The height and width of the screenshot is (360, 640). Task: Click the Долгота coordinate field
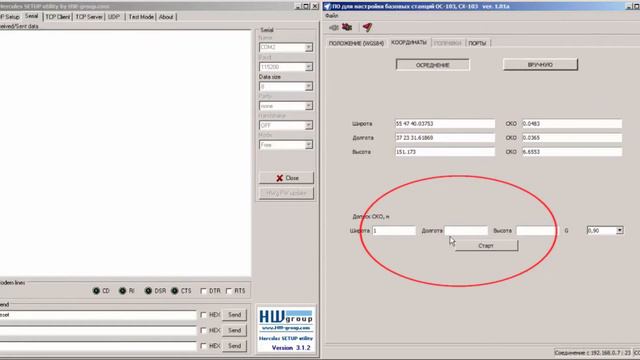(445, 138)
